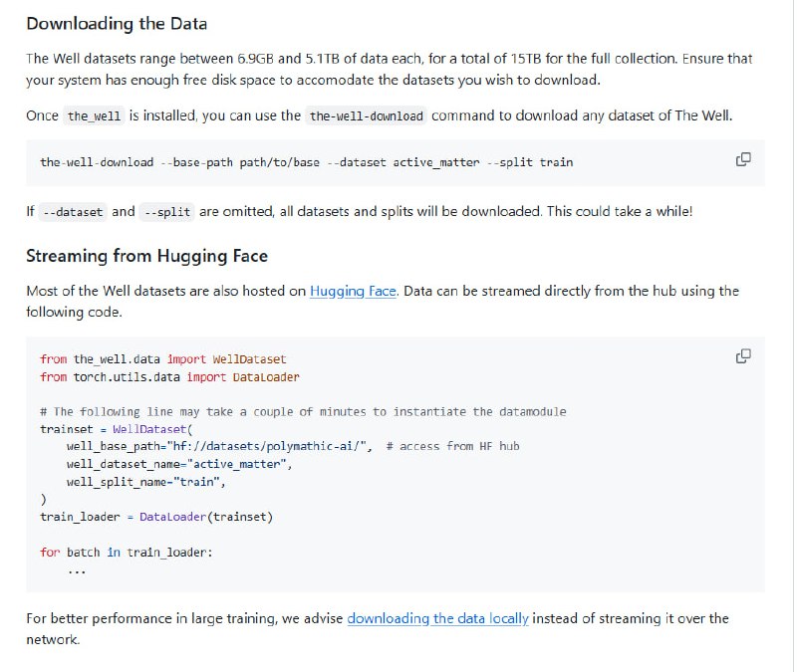Image resolution: width=797 pixels, height=672 pixels.
Task: Click the inline '--split' flag
Action: (166, 212)
